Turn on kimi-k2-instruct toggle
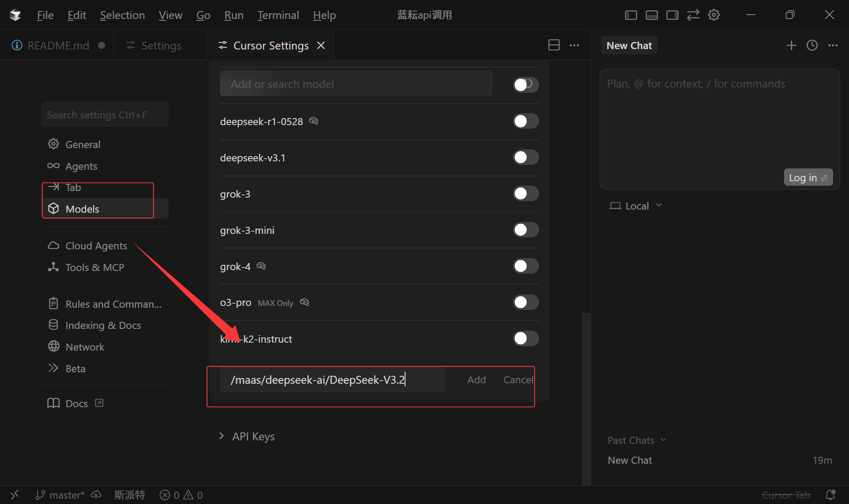Screen dimensions: 849x504 click(525, 339)
